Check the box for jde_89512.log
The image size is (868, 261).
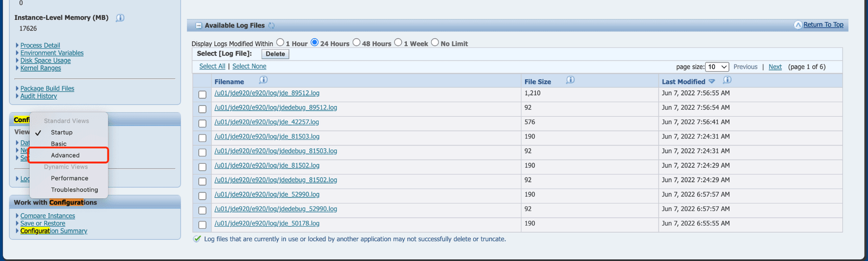202,94
